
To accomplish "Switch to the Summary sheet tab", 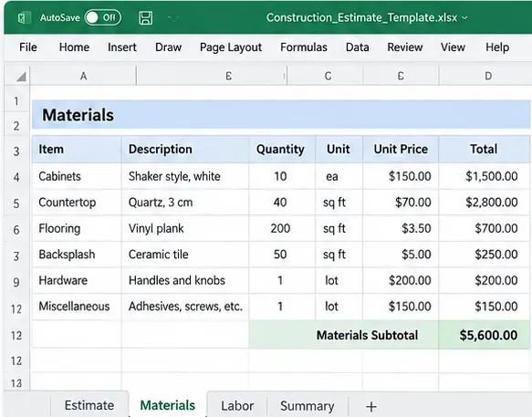I will click(x=308, y=406).
